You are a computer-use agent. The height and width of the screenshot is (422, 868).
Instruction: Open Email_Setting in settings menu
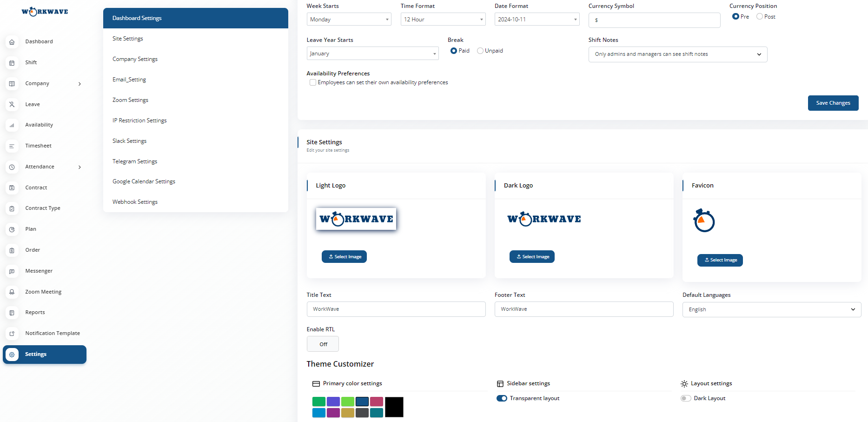tap(196, 80)
